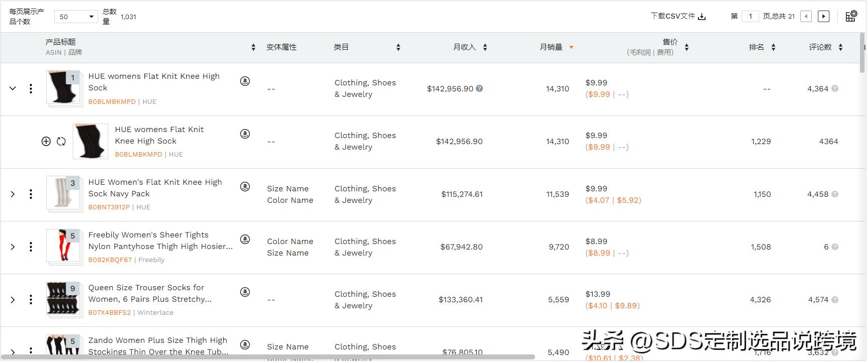Viewport: 868px width, 363px height.
Task: Open the more menu for B0BLMBKMPD parent row
Action: [31, 88]
